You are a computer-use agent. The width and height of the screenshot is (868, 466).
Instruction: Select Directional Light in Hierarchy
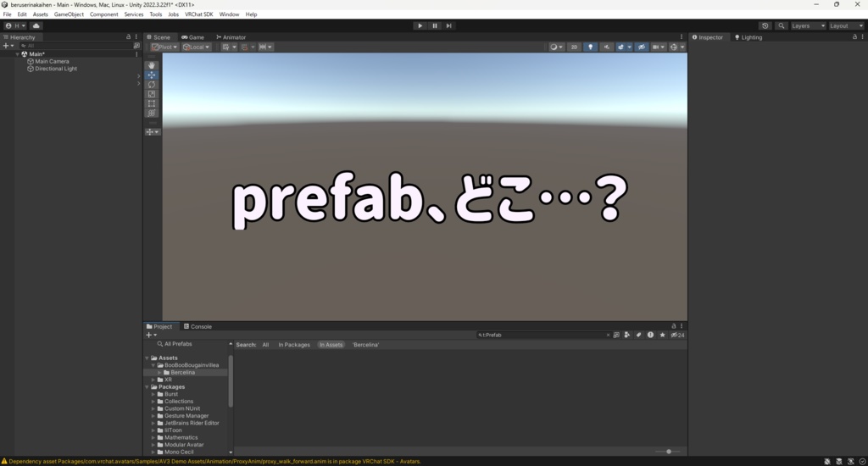(56, 69)
